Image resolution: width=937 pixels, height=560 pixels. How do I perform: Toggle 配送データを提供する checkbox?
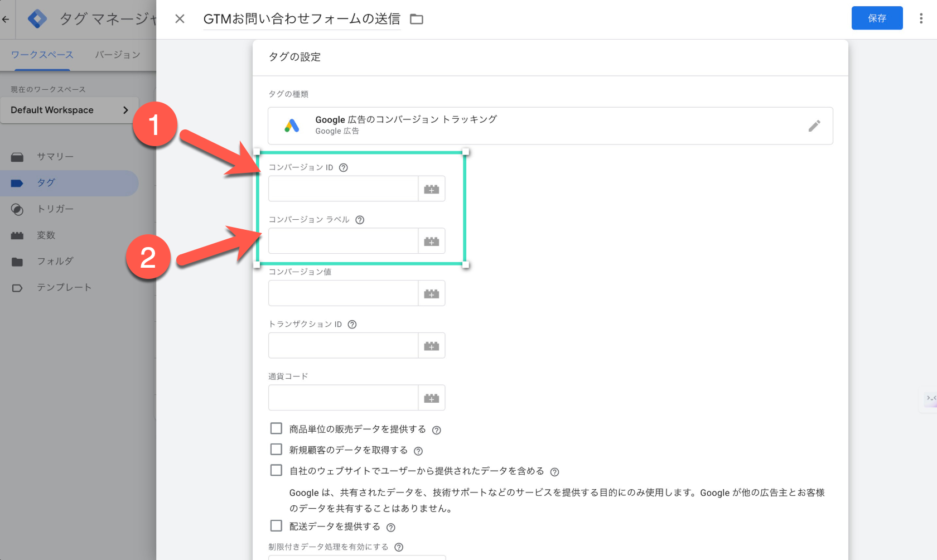coord(276,526)
